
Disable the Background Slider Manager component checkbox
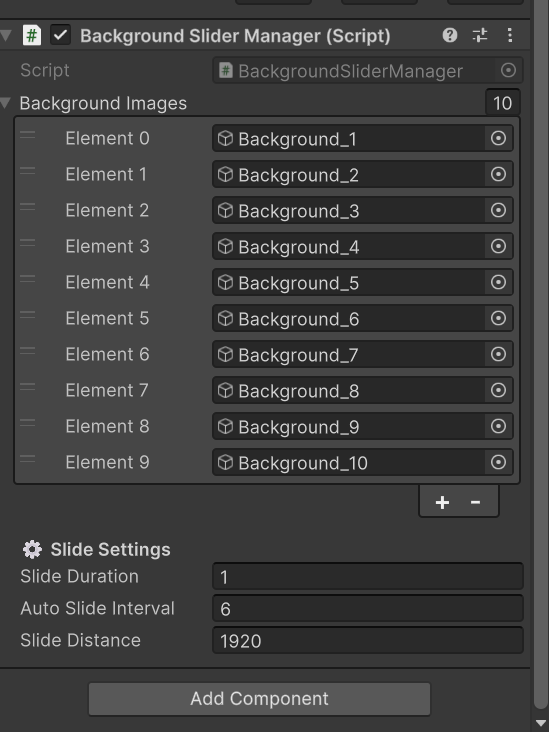(61, 35)
